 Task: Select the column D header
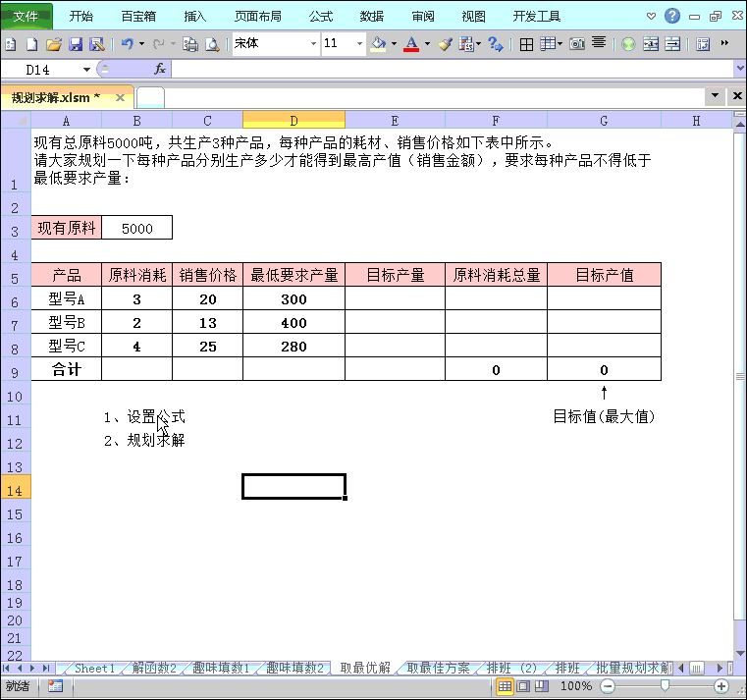pos(293,121)
